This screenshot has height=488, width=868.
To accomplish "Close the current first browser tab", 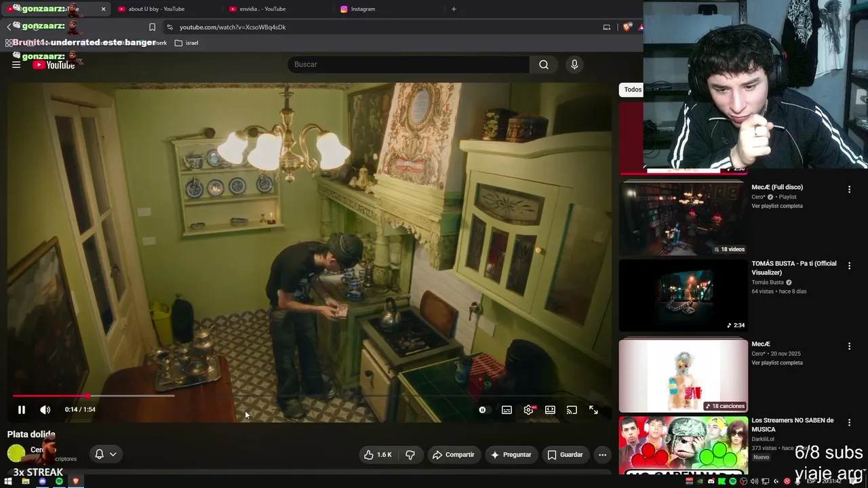I will [x=103, y=9].
